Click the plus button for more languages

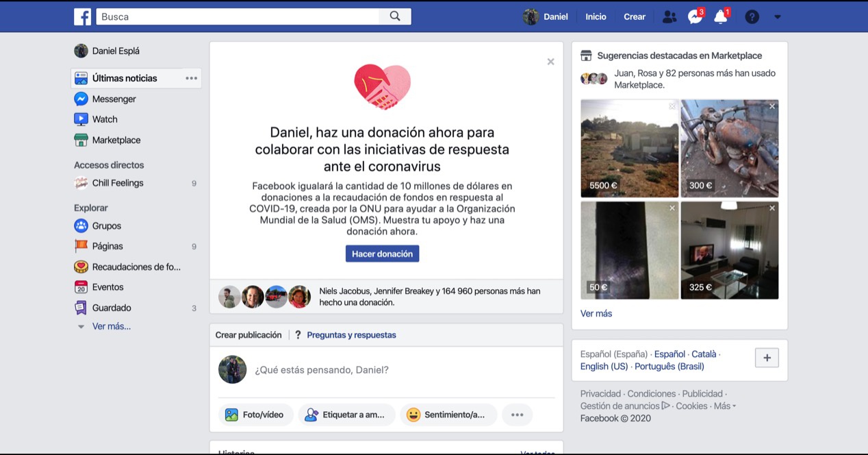pyautogui.click(x=767, y=358)
